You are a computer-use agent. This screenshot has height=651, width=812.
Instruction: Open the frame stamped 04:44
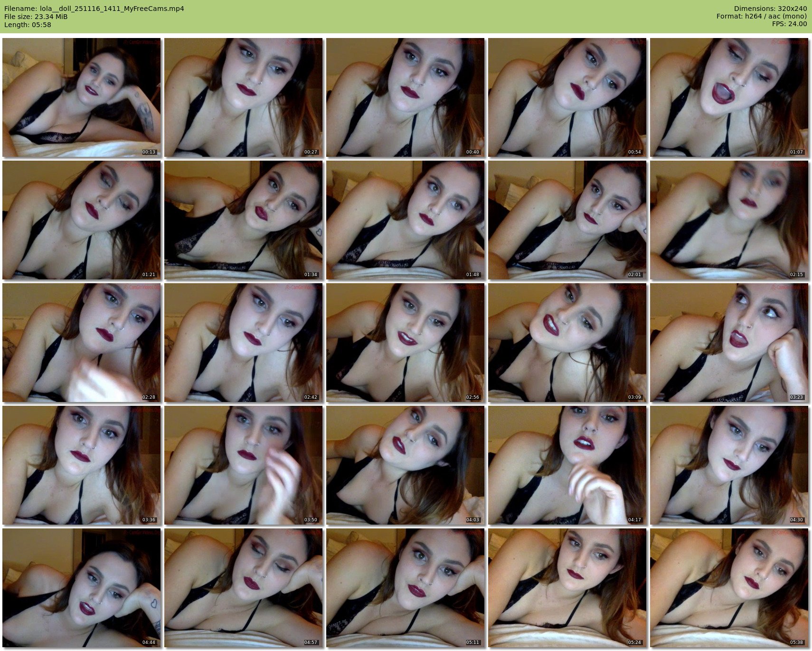81,588
